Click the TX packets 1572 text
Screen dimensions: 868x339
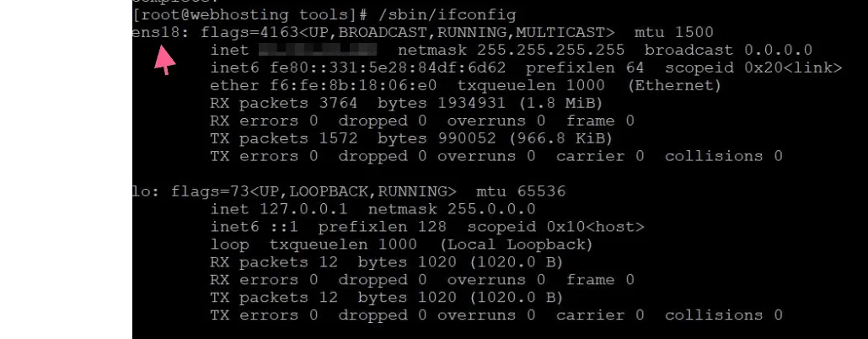pyautogui.click(x=283, y=138)
